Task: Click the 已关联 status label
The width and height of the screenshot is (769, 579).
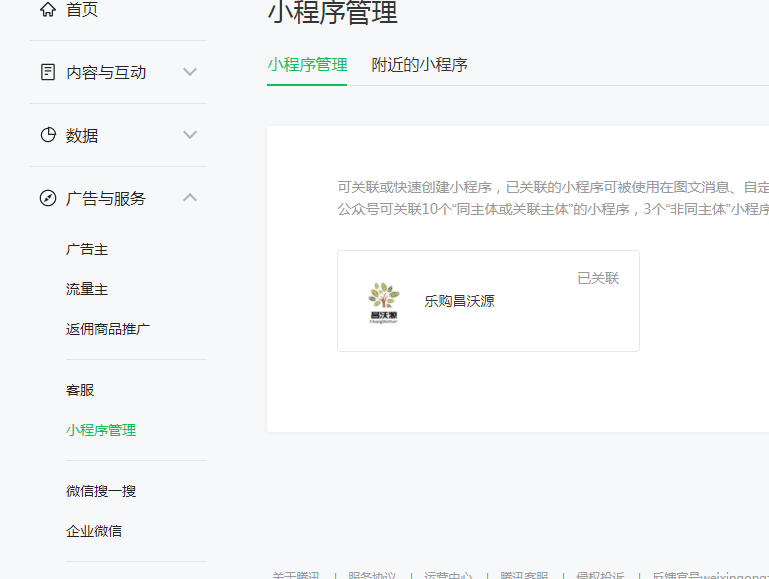Action: click(598, 278)
